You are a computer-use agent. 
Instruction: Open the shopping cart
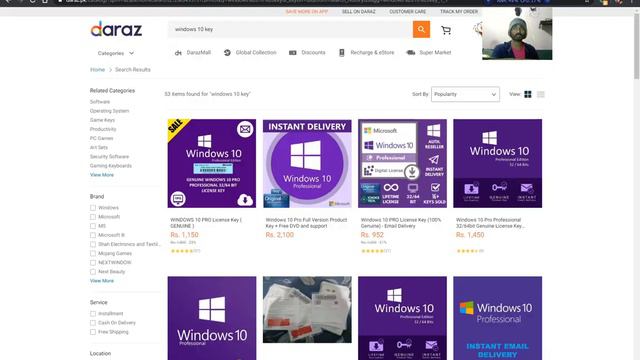tap(446, 30)
